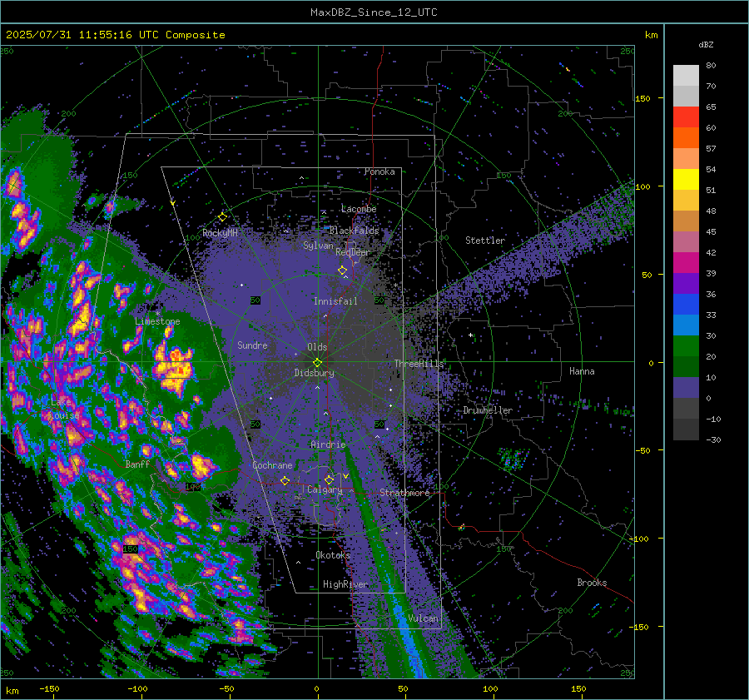Pick the light gray swatch between 70 and 80
This screenshot has width=749, height=700.
pos(686,76)
